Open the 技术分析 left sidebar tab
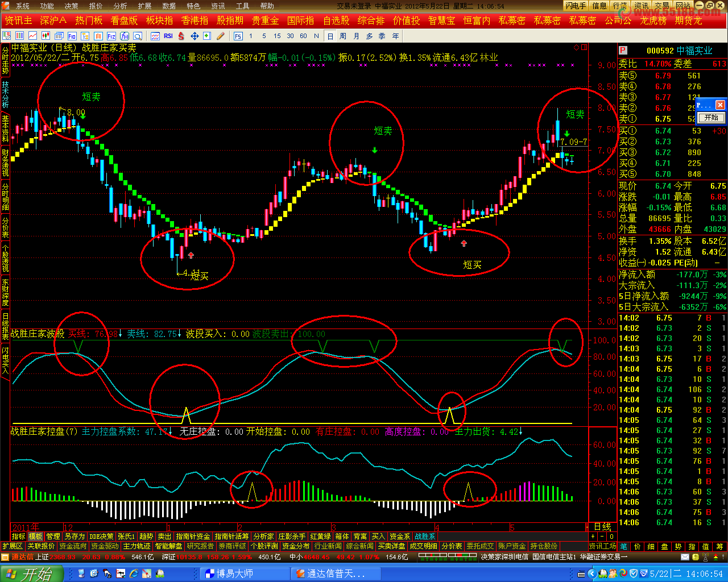This screenshot has height=582, width=728. 5,94
